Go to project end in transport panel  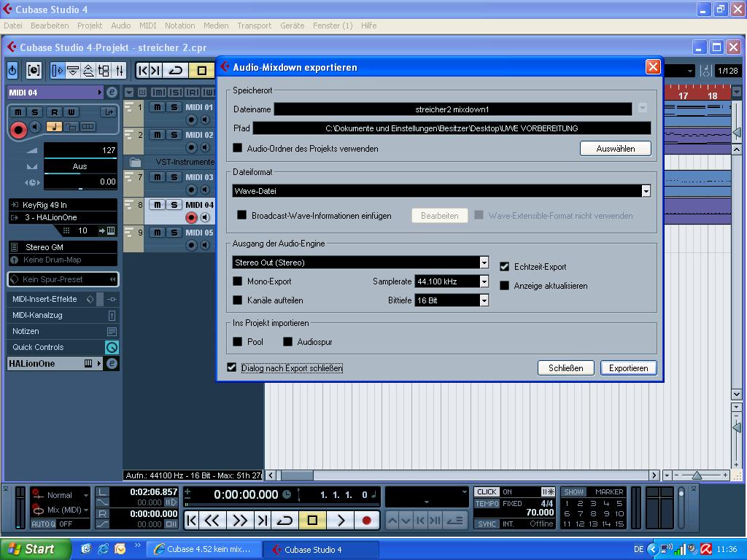[262, 521]
